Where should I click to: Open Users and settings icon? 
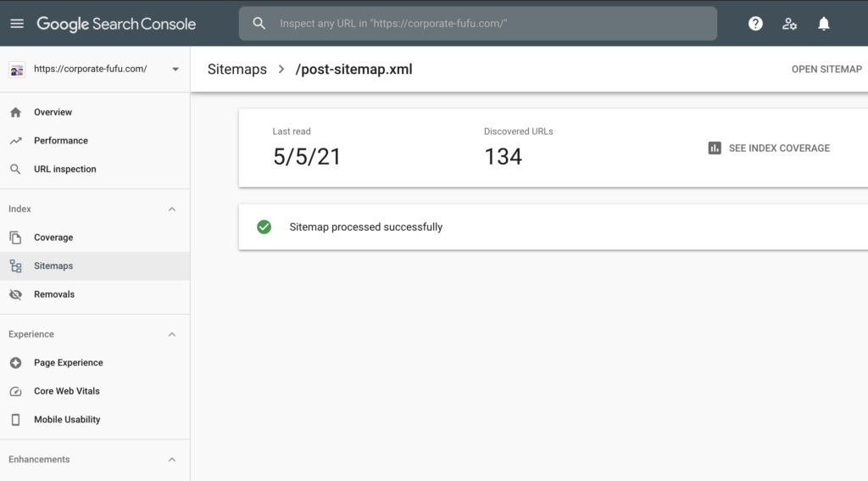pos(789,24)
